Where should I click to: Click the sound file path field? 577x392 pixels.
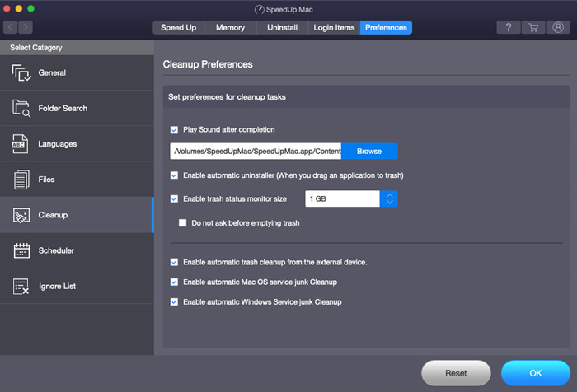coord(256,152)
